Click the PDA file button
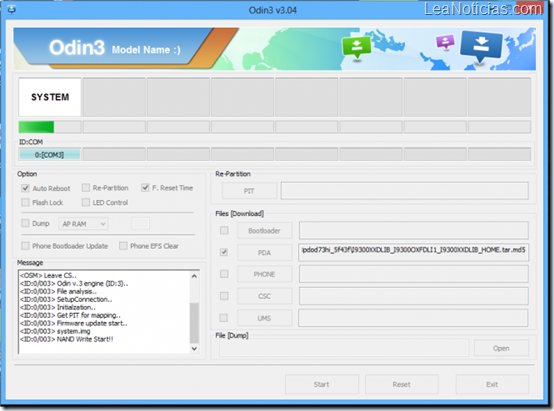 (265, 253)
